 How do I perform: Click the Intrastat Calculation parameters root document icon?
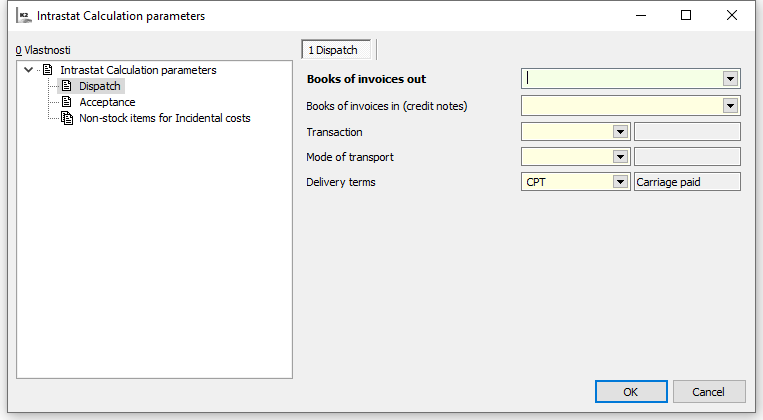point(47,70)
